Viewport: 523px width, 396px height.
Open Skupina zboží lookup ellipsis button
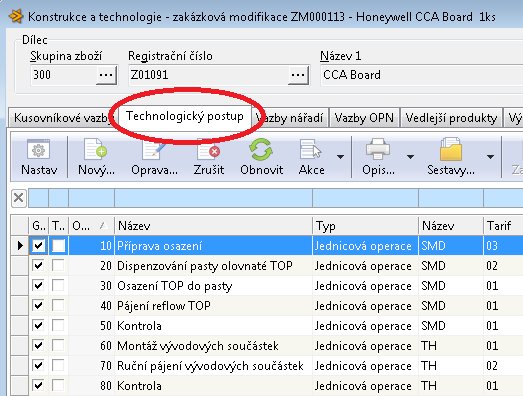pyautogui.click(x=106, y=75)
